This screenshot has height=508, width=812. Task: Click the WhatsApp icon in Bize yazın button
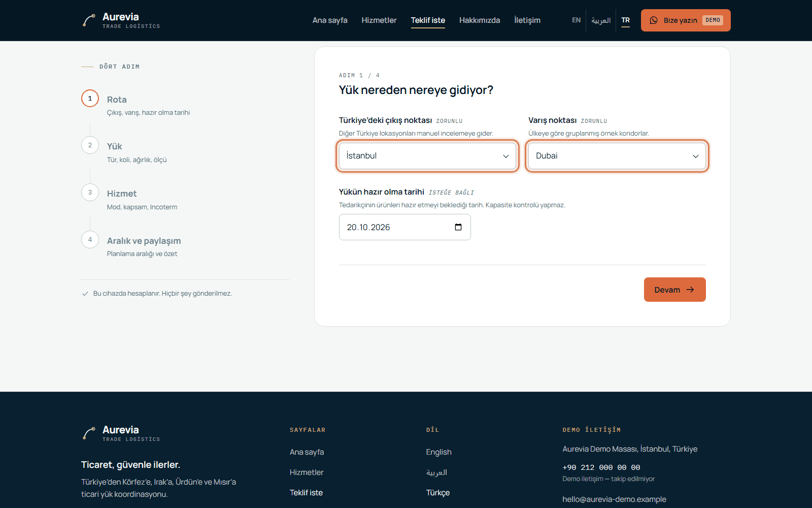(x=654, y=20)
